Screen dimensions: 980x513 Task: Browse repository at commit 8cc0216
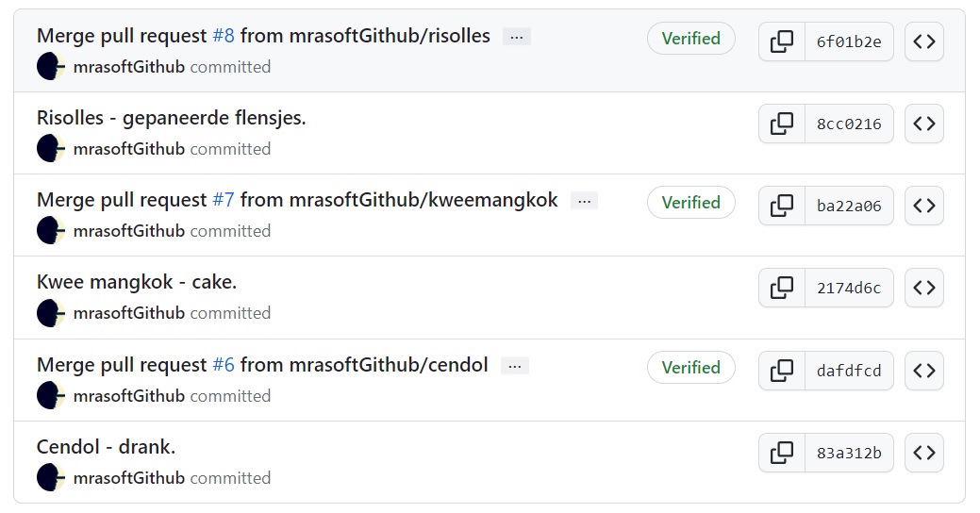click(923, 124)
